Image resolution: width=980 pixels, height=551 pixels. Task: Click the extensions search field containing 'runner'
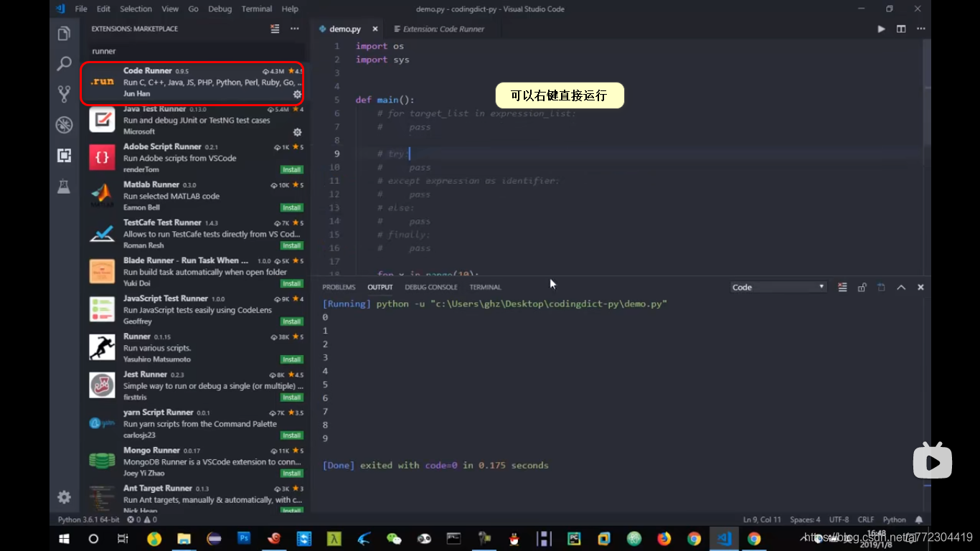click(197, 51)
